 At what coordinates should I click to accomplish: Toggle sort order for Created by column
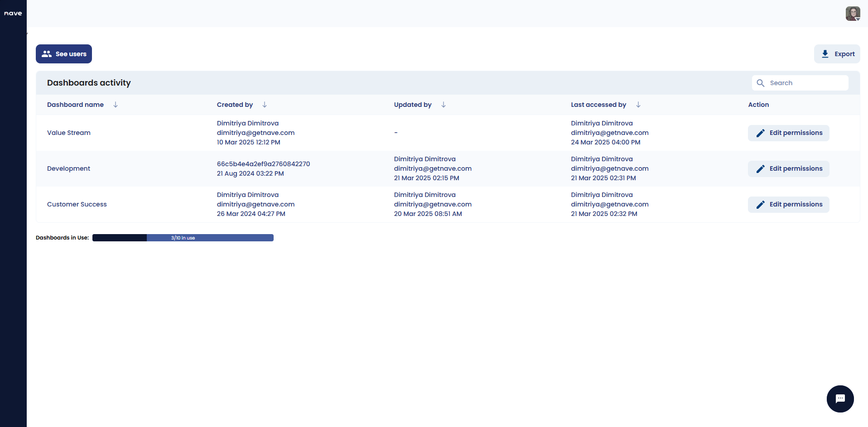click(x=265, y=105)
